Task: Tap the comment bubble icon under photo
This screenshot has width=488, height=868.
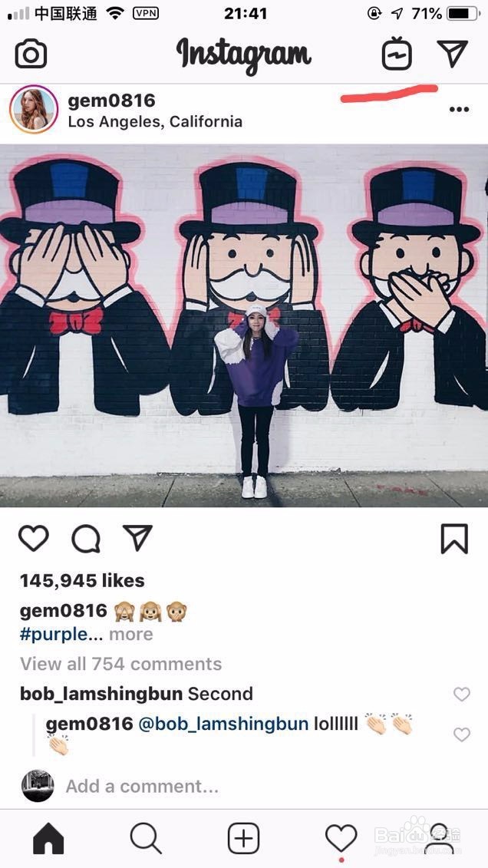Action: 86,539
